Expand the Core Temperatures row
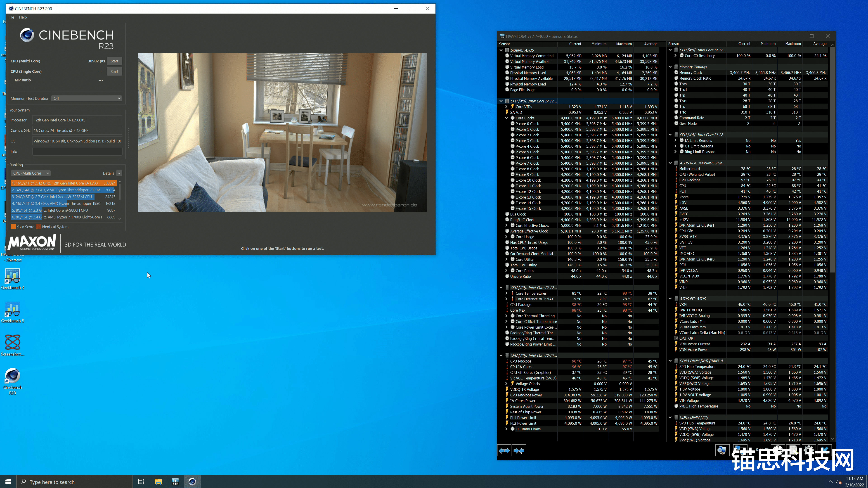Viewport: 868px width, 488px height. coord(506,294)
